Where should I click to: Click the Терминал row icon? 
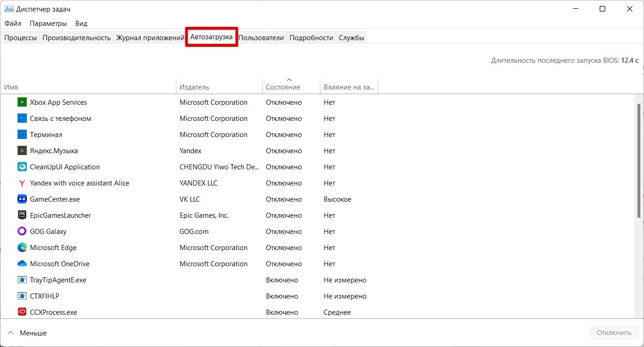pyautogui.click(x=22, y=135)
